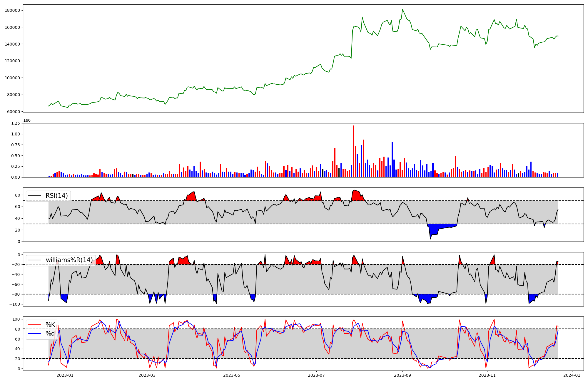
Task: Click the williams%R(14) legend entry
Action: (x=69, y=260)
